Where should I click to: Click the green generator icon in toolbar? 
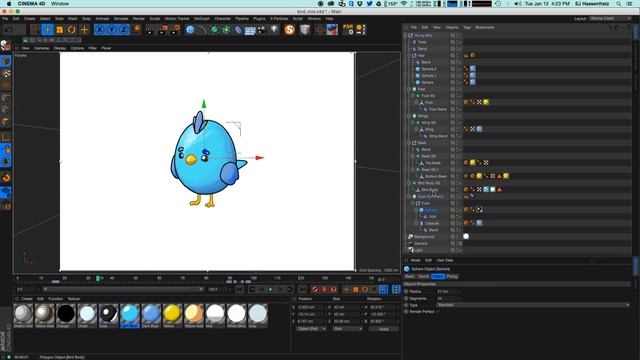(214, 29)
